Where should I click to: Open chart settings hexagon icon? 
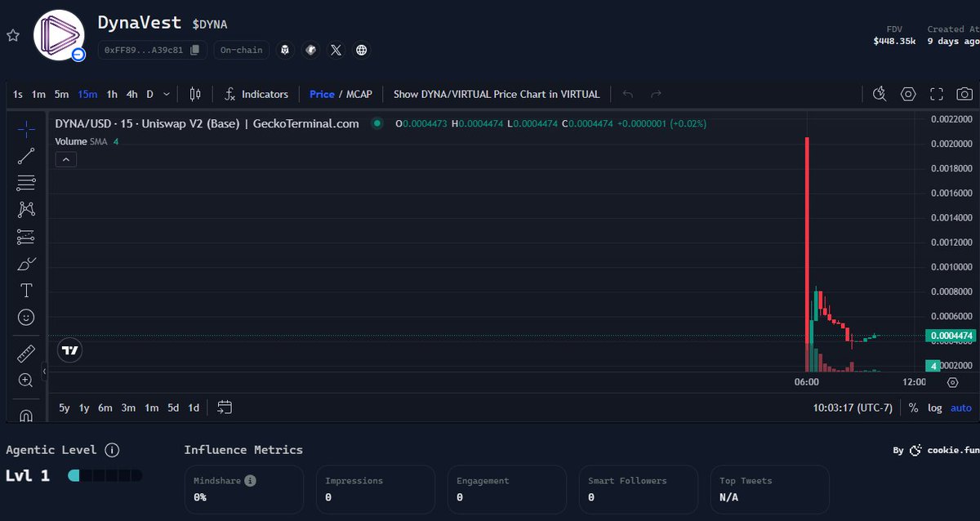(x=908, y=94)
